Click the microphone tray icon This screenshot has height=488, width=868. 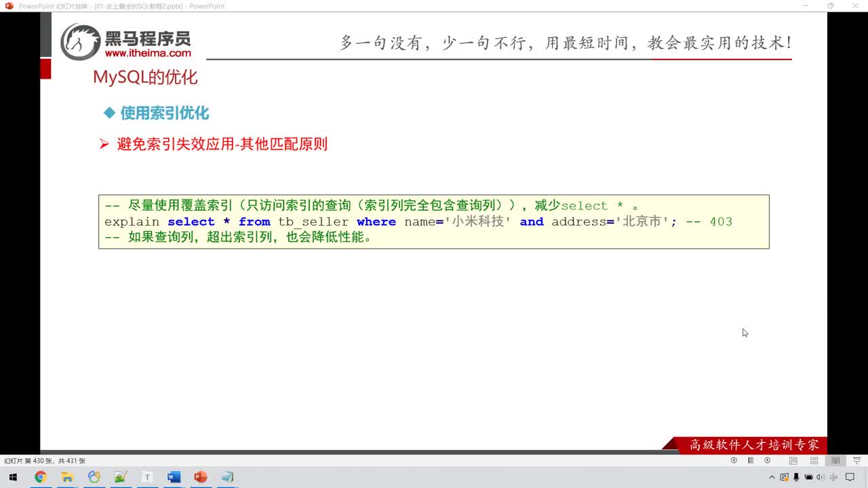click(795, 477)
